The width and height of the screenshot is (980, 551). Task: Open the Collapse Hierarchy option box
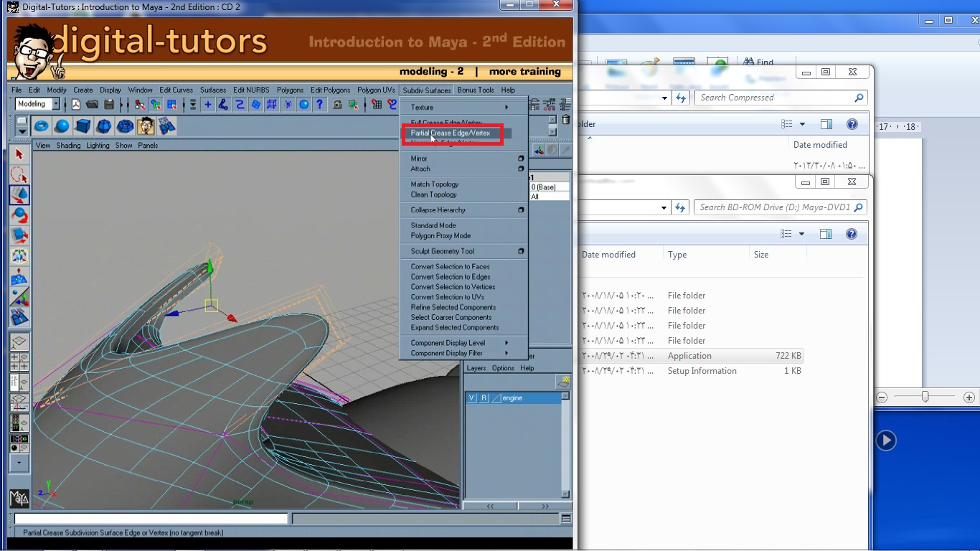pyautogui.click(x=521, y=210)
